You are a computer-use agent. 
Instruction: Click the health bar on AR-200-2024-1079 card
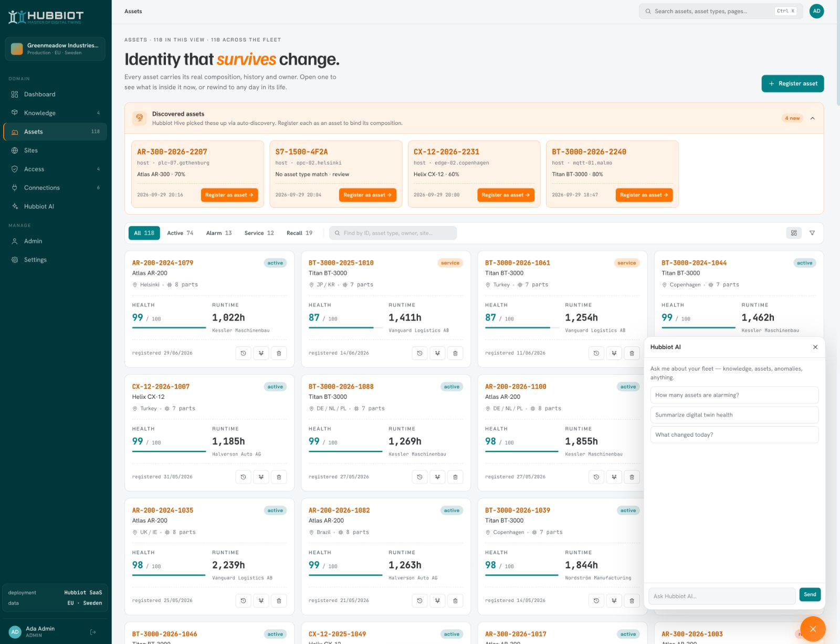(169, 328)
